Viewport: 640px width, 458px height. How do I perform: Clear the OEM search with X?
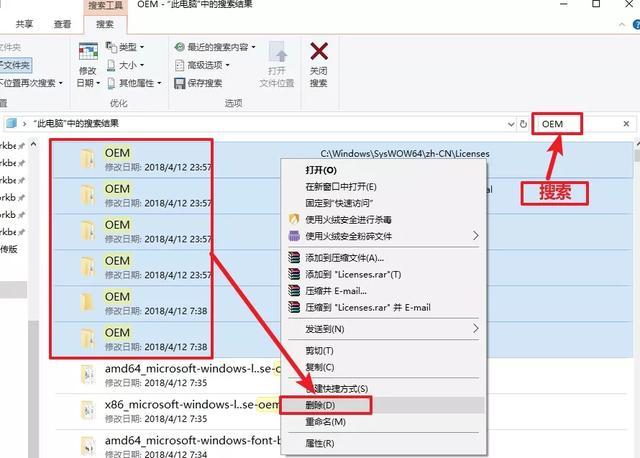point(627,124)
